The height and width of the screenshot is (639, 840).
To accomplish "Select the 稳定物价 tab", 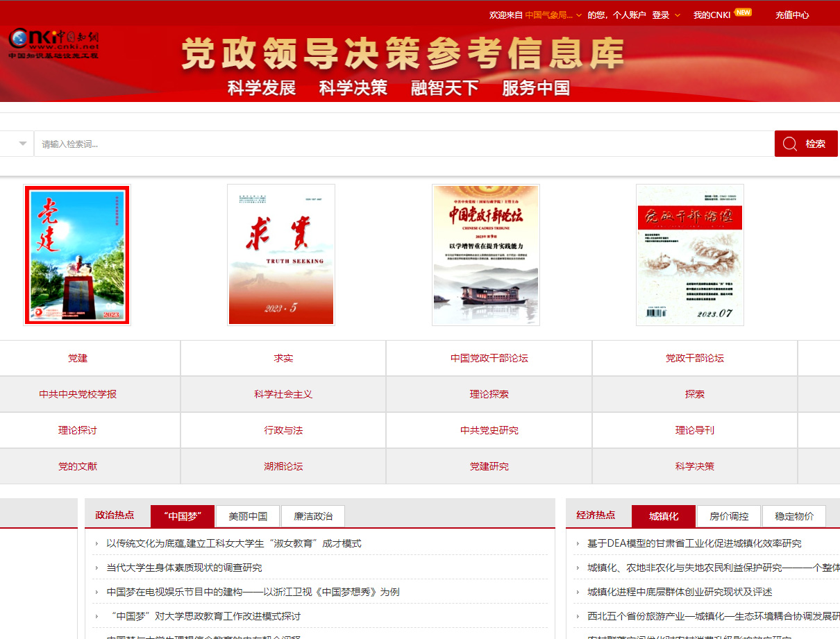I will 794,516.
